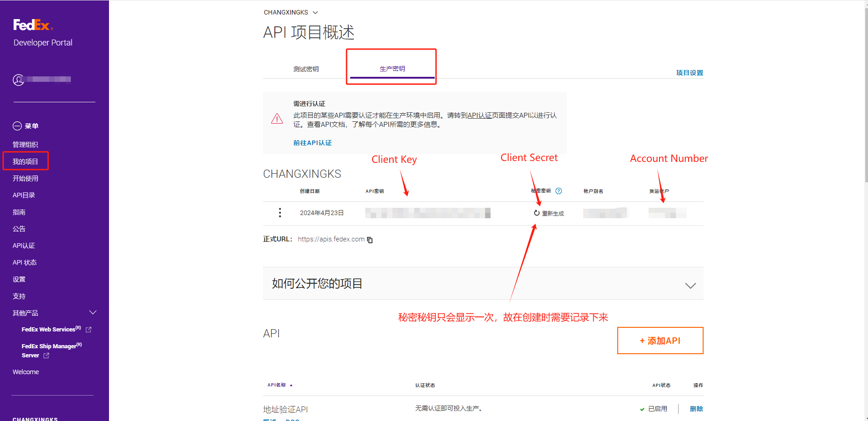The height and width of the screenshot is (421, 868).
Task: Switch to the 测试密钥 tab
Action: (x=306, y=69)
